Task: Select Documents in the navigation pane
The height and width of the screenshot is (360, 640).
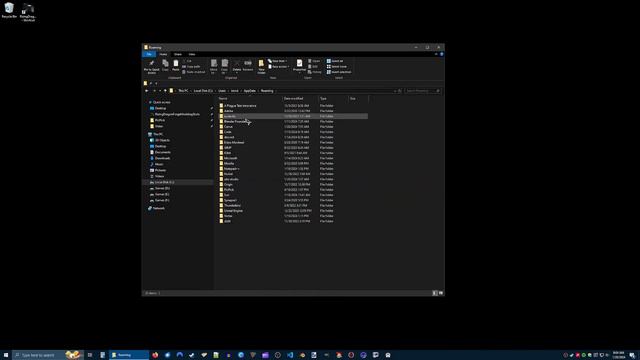Action: tap(162, 152)
